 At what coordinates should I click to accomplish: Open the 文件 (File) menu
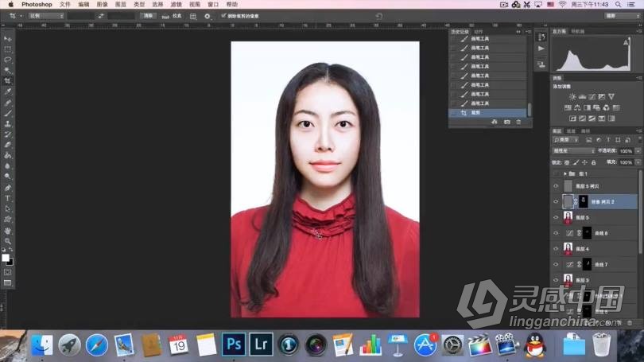[x=65, y=4]
